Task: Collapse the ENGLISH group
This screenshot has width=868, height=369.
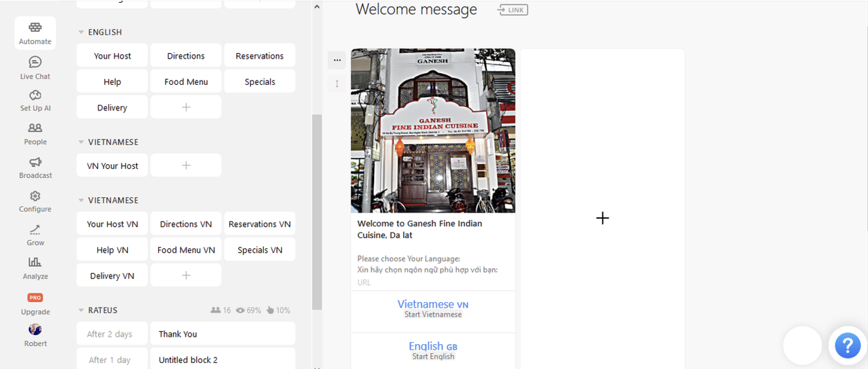Action: [x=81, y=32]
